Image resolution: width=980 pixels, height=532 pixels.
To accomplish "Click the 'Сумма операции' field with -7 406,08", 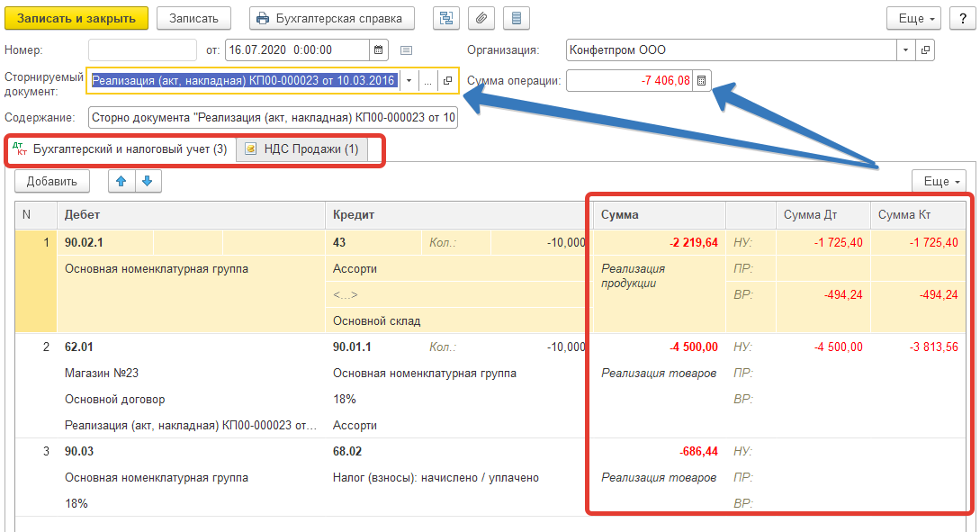I will [629, 81].
